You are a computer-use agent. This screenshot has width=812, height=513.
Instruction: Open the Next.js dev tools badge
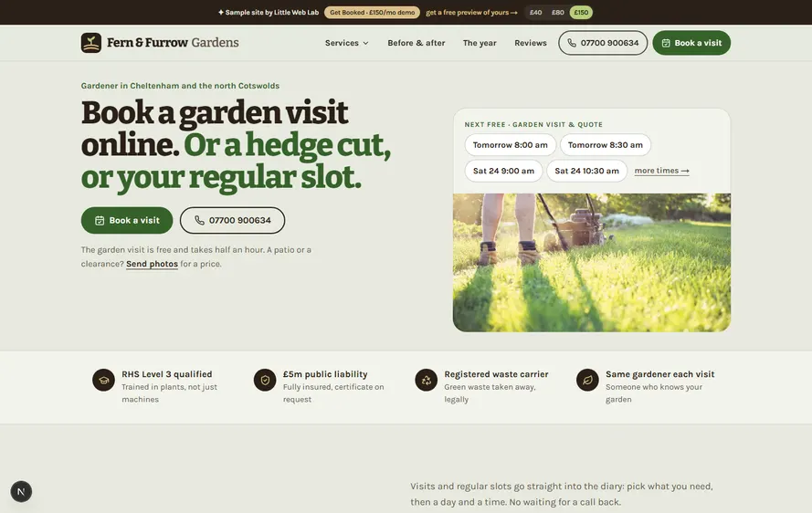(21, 491)
